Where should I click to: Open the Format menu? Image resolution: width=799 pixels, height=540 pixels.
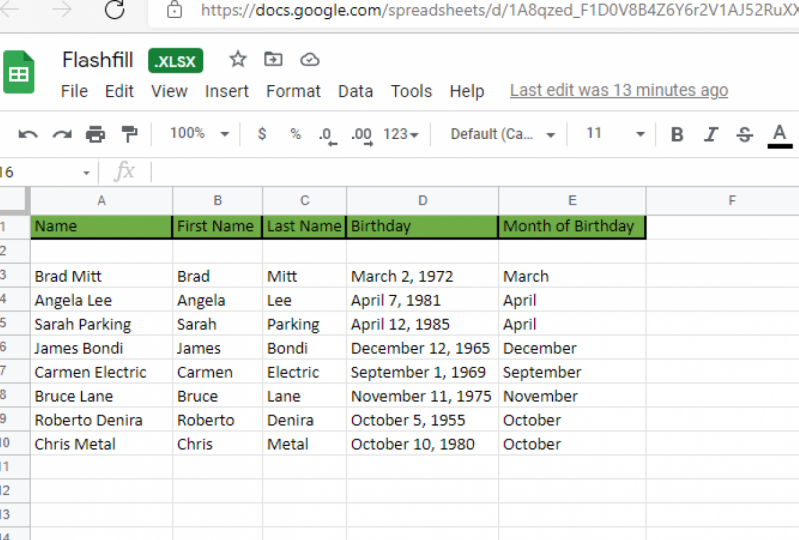pyautogui.click(x=293, y=91)
